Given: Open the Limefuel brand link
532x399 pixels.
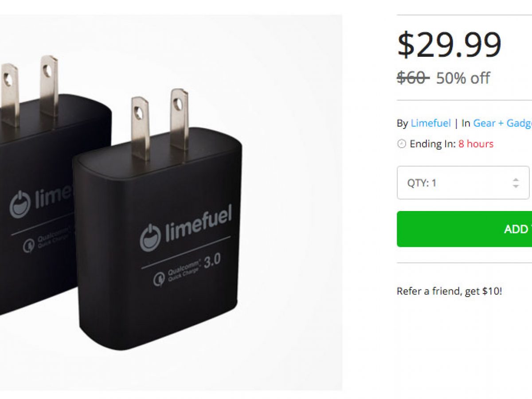Looking at the screenshot, I should coord(430,123).
